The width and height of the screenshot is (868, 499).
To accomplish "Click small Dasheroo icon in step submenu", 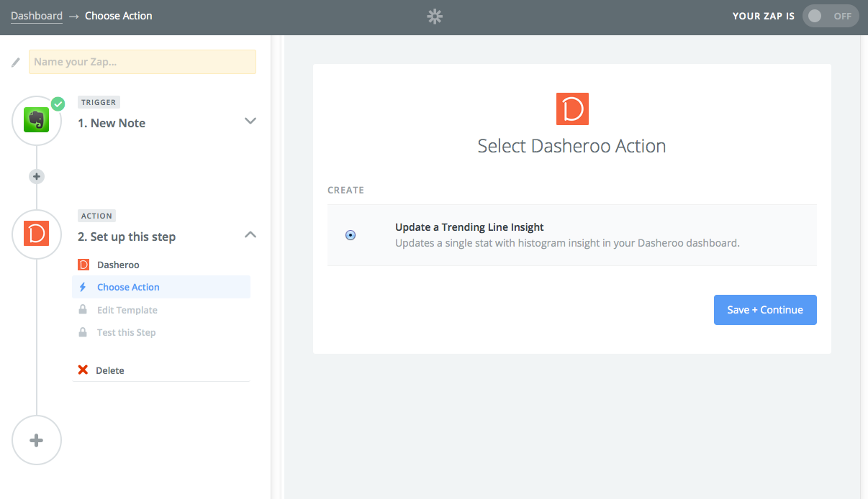I will coord(83,265).
